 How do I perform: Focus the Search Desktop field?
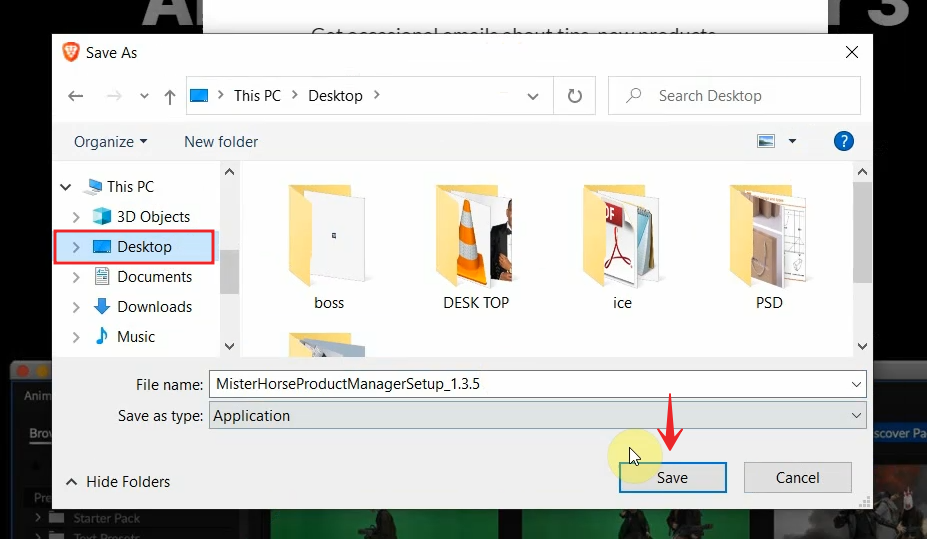[x=734, y=96]
